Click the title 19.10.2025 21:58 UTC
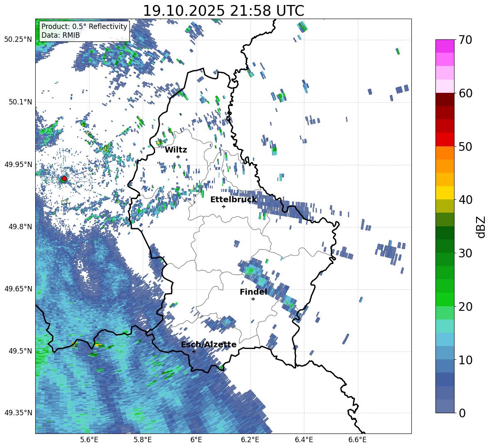This screenshot has height=448, width=491. coord(223,11)
